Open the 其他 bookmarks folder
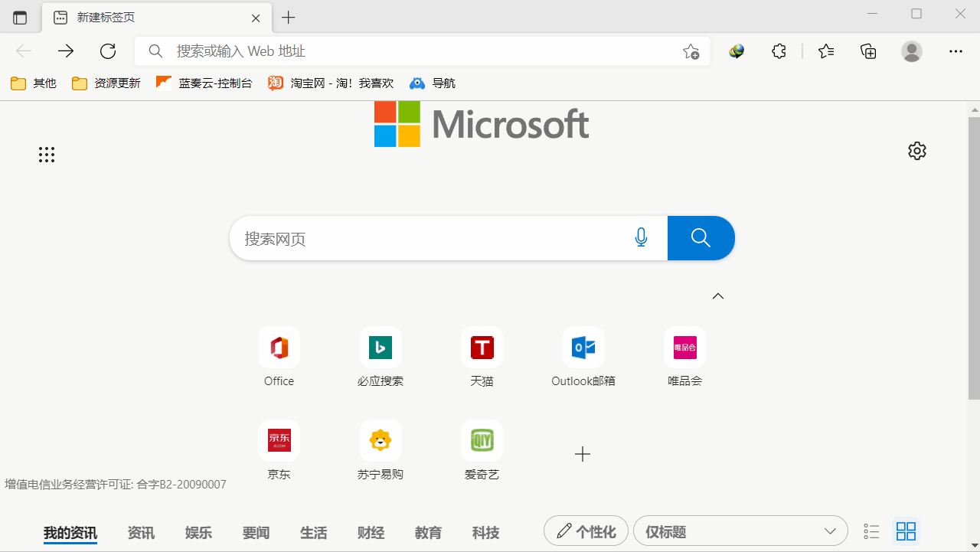 (x=34, y=83)
